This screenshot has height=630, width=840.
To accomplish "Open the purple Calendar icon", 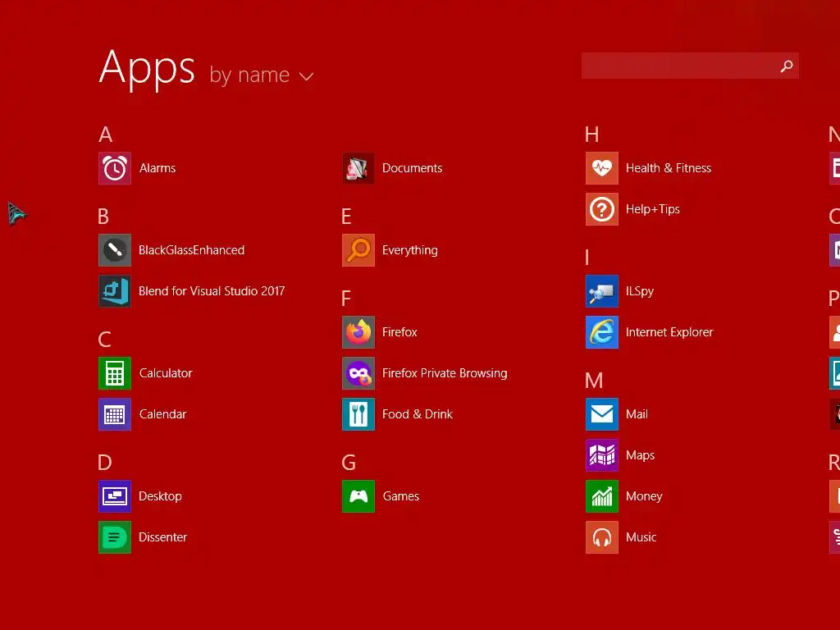I will click(x=115, y=414).
